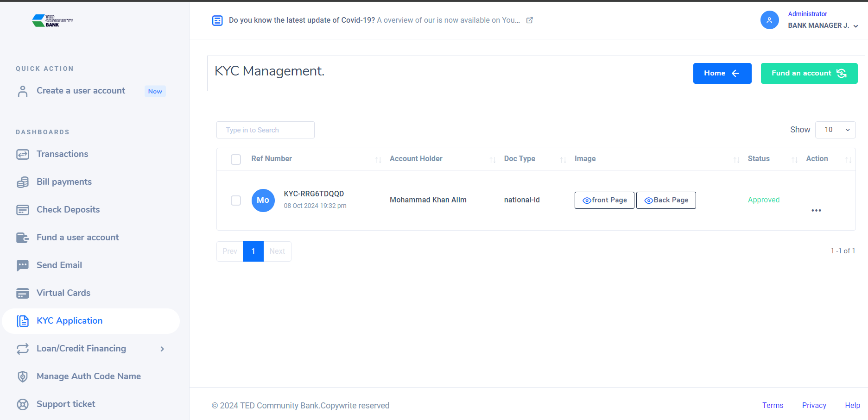Screen dimensions: 868x420
Task: Click the administrator profile avatar icon
Action: pos(769,20)
